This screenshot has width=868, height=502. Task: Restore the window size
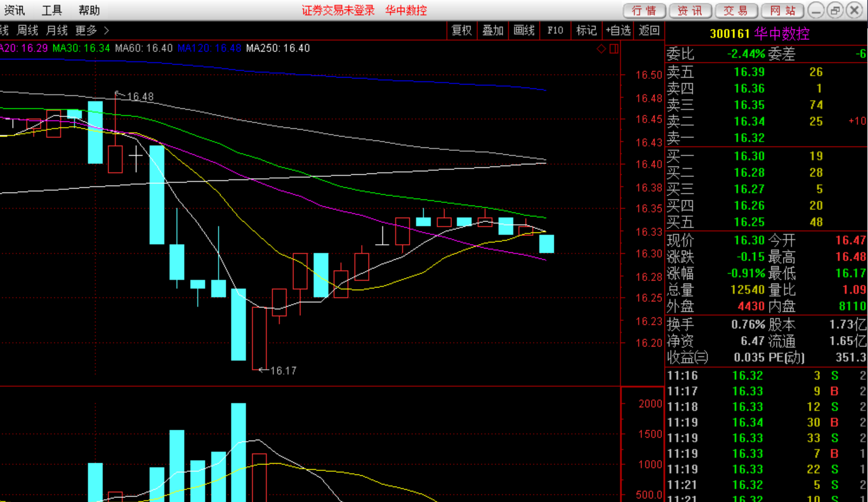[x=835, y=10]
